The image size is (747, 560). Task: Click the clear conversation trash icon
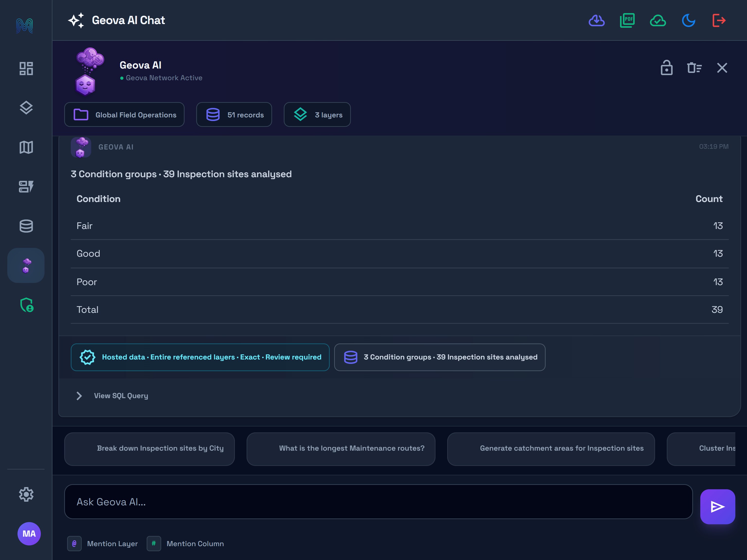(x=694, y=68)
